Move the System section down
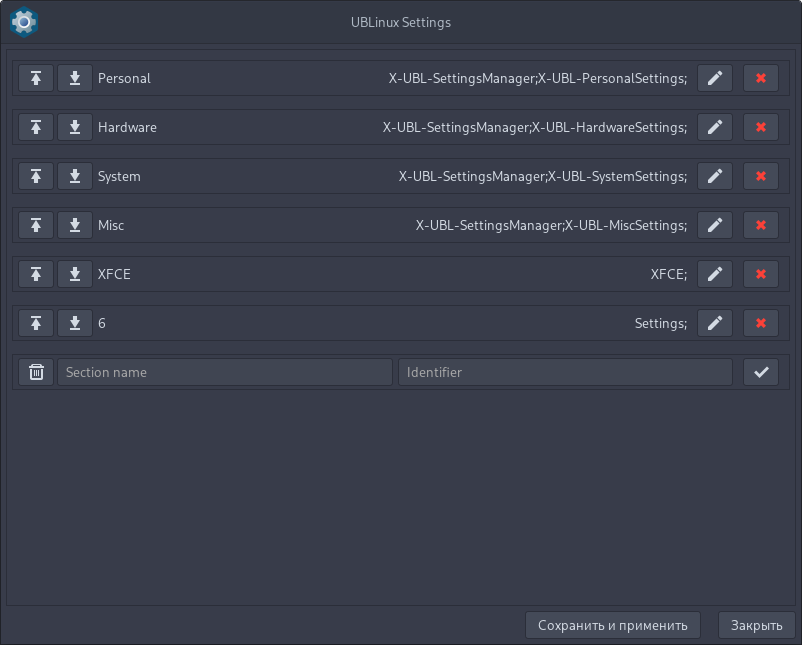 coord(75,176)
